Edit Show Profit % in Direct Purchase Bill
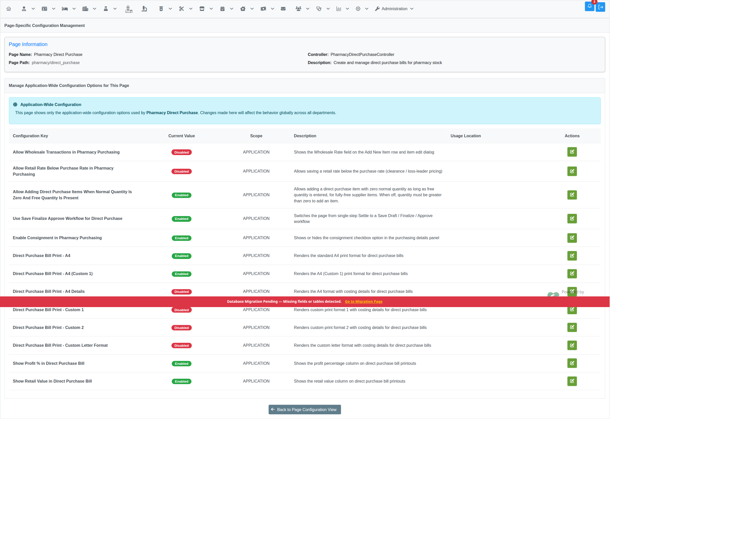 pyautogui.click(x=572, y=364)
